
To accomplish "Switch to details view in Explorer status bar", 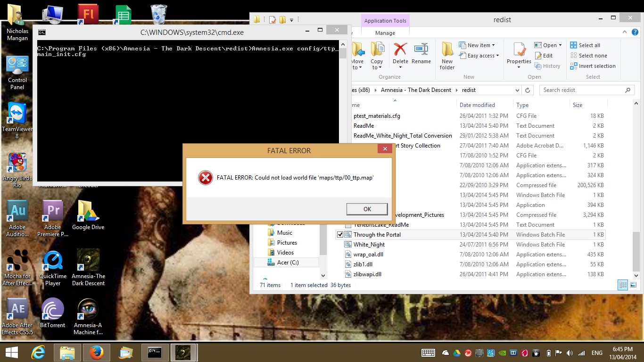I will (x=623, y=285).
